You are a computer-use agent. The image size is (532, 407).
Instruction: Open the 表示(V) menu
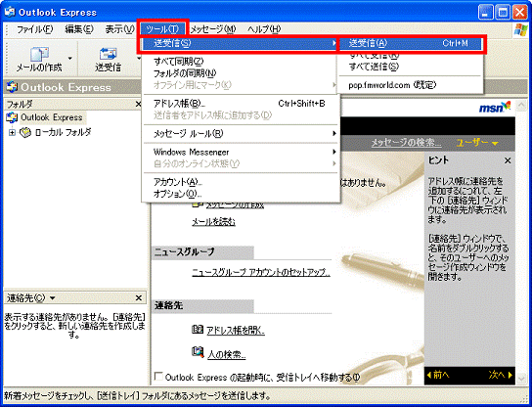point(119,29)
